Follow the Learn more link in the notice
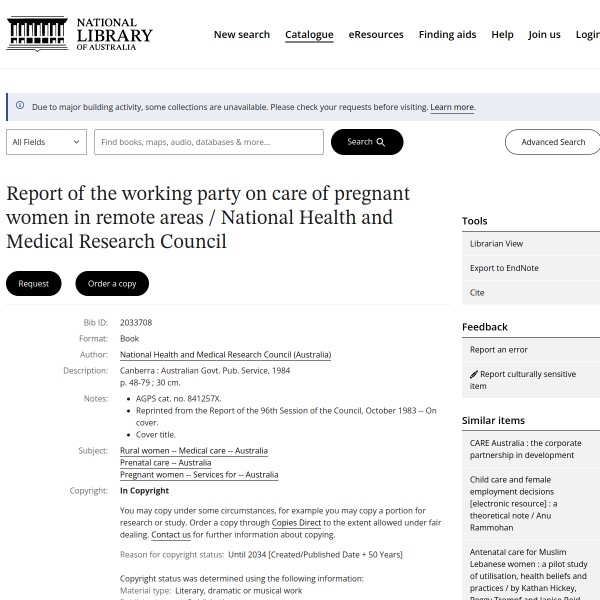 452,107
